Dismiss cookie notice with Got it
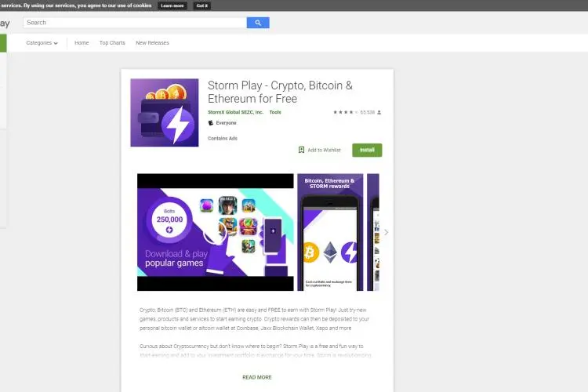 202,5
